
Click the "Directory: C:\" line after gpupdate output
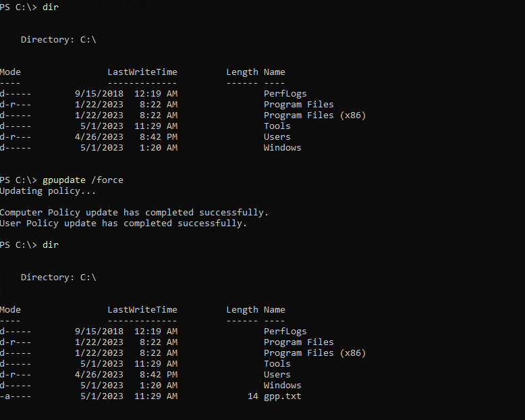[59, 278]
